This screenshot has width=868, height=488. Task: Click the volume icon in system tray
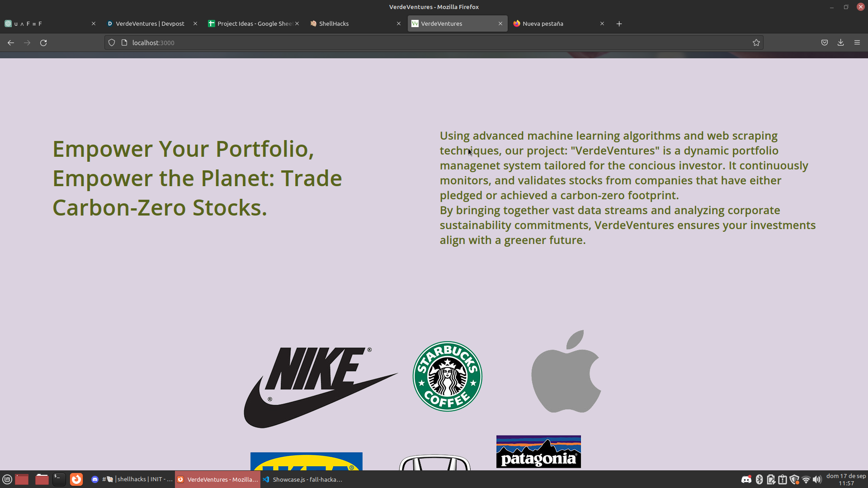pyautogui.click(x=816, y=479)
